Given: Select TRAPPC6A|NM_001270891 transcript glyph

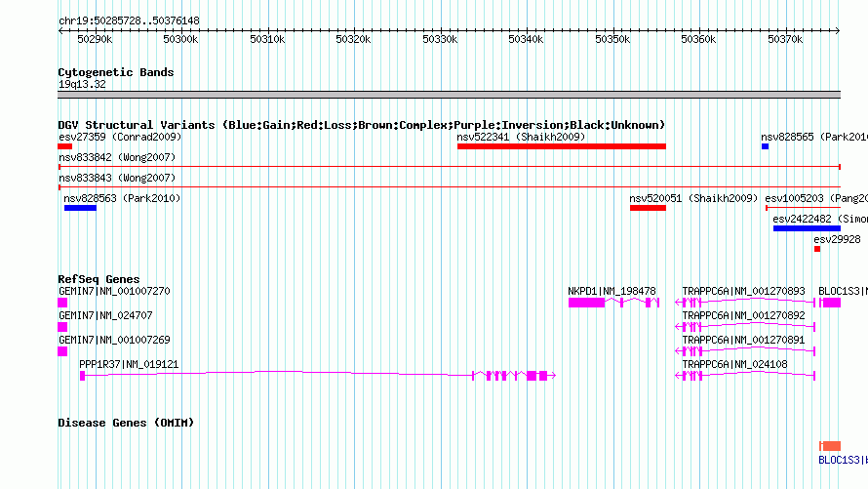Looking at the screenshot, I should 745,351.
